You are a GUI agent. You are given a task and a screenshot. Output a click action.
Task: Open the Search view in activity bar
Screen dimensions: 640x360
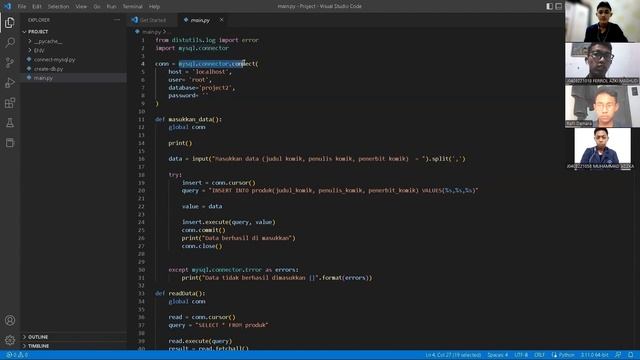(10, 42)
